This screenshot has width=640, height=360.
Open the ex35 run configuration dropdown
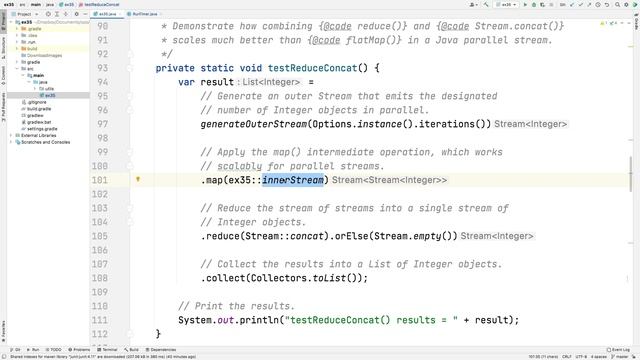507,4
